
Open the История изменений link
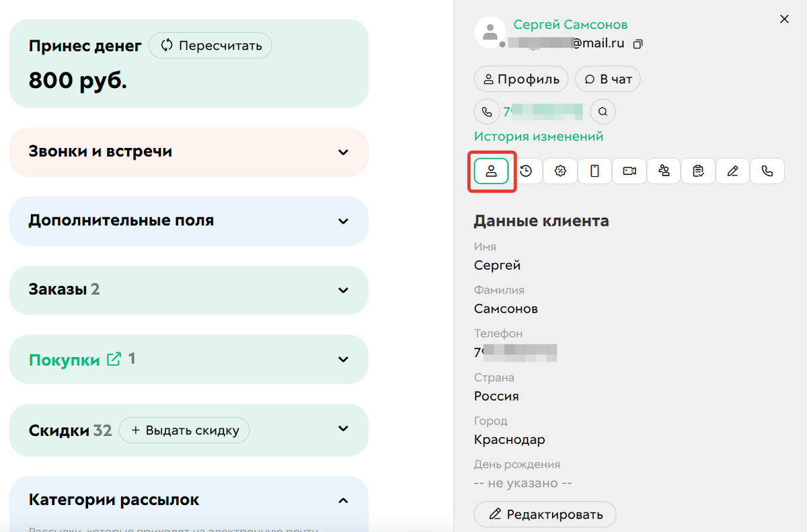coord(539,137)
